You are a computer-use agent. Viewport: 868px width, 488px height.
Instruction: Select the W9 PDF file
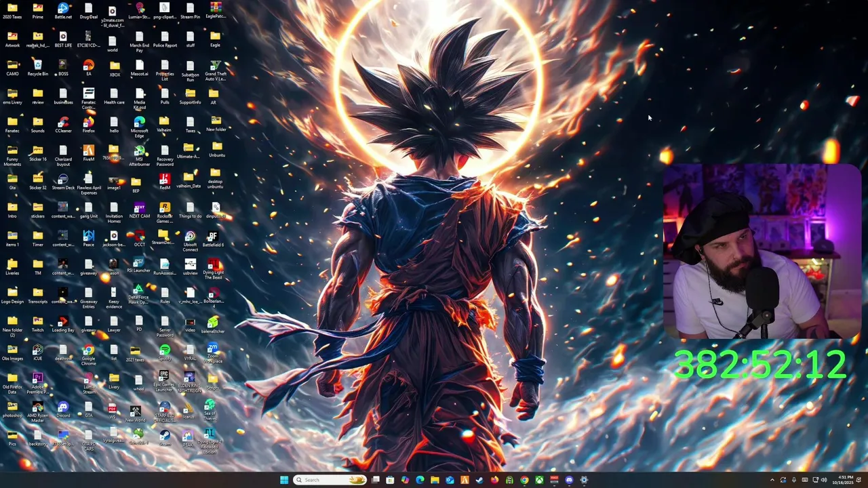(x=113, y=410)
